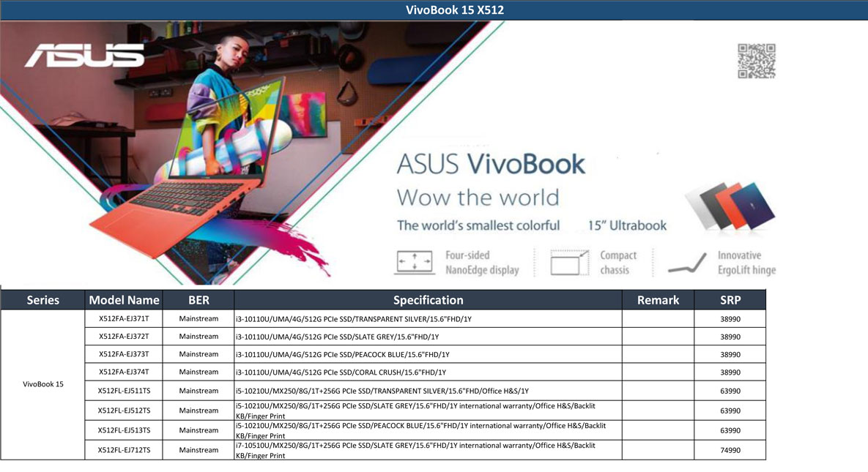Select model X512FA-EJ372T
This screenshot has height=472, width=868.
tap(124, 337)
